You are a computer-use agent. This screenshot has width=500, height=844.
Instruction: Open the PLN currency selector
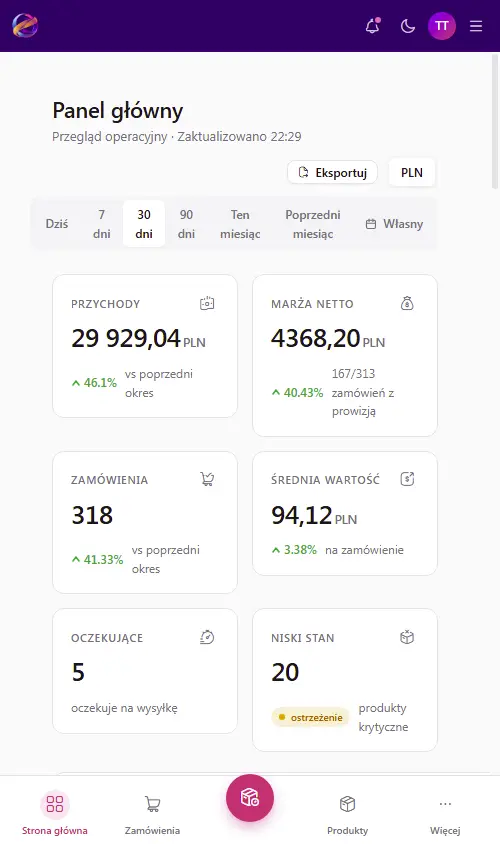coord(412,173)
